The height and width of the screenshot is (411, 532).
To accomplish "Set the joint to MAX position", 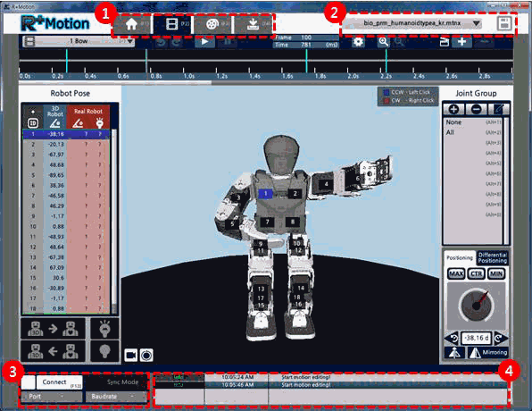I will click(x=456, y=273).
